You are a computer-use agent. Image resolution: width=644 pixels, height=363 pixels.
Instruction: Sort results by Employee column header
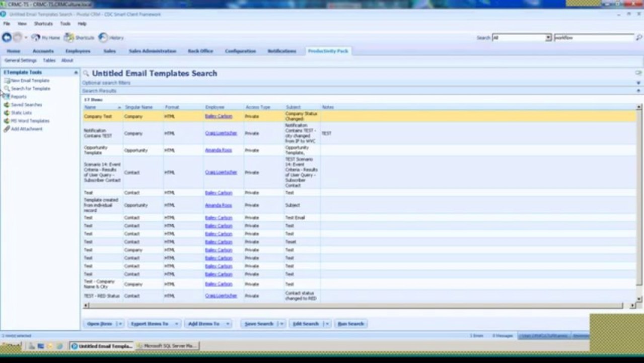pos(224,107)
